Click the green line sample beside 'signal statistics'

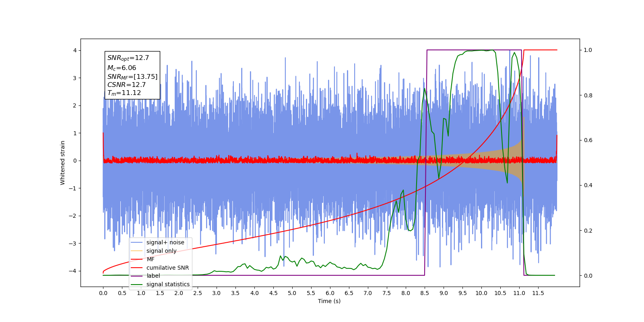tap(137, 285)
